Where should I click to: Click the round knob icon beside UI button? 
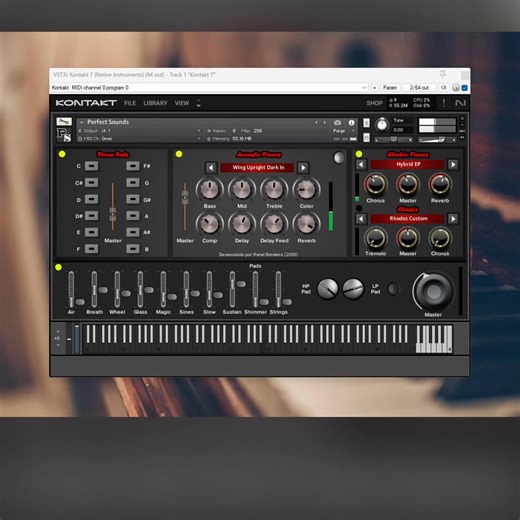456,88
